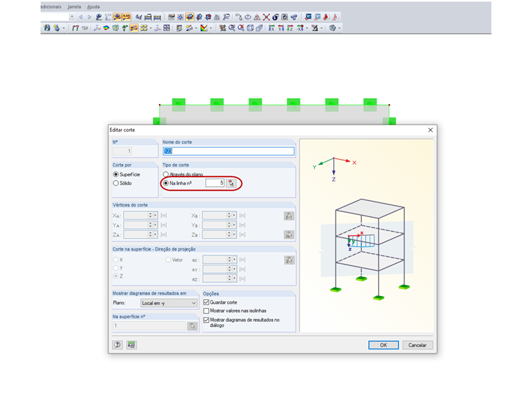Open last dropdown arrow in second toolbar
532x399 pixels.
(339, 28)
